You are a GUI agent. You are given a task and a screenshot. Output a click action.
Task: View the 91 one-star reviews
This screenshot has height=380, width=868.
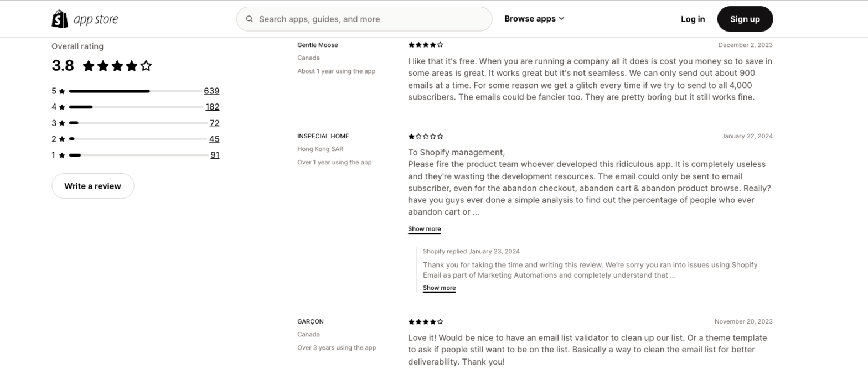215,155
